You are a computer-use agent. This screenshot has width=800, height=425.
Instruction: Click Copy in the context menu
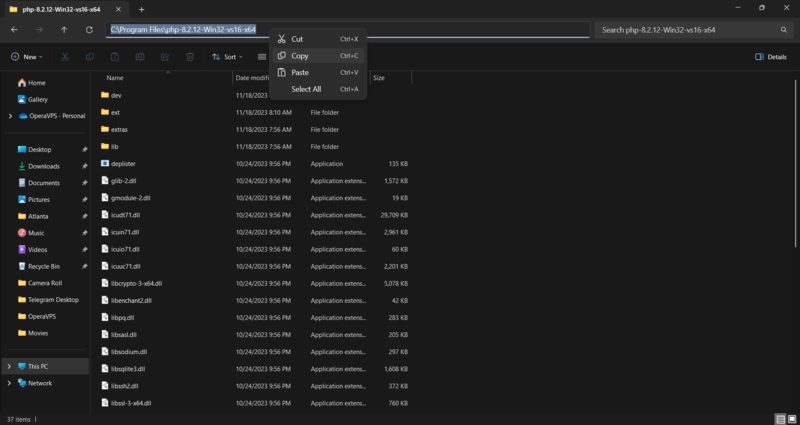coord(300,56)
